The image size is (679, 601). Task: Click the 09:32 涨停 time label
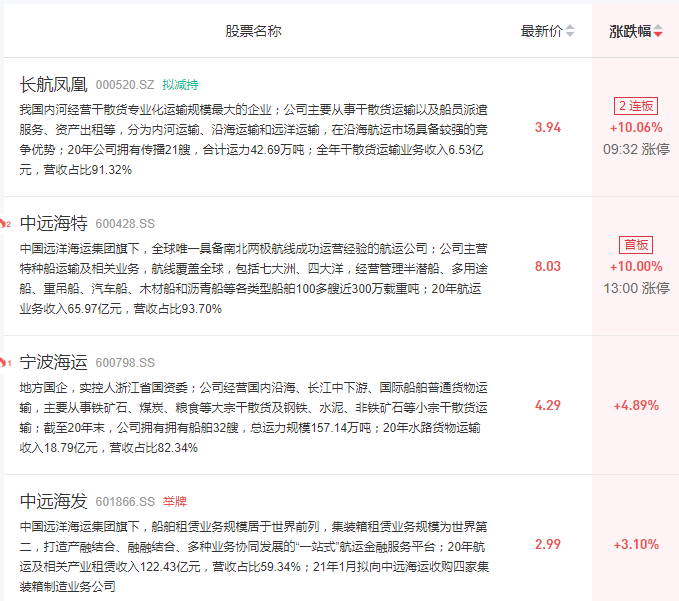point(636,149)
